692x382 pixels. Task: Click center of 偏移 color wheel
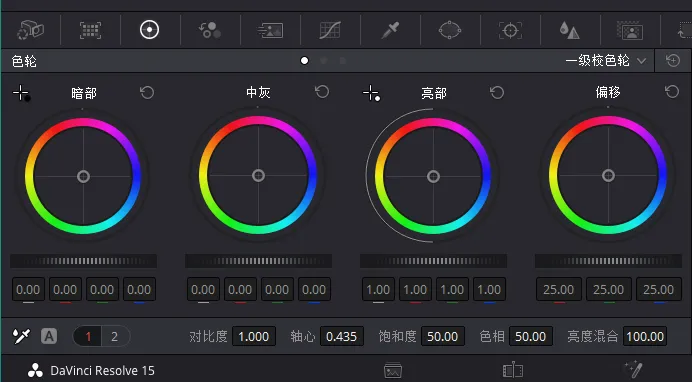pyautogui.click(x=608, y=176)
